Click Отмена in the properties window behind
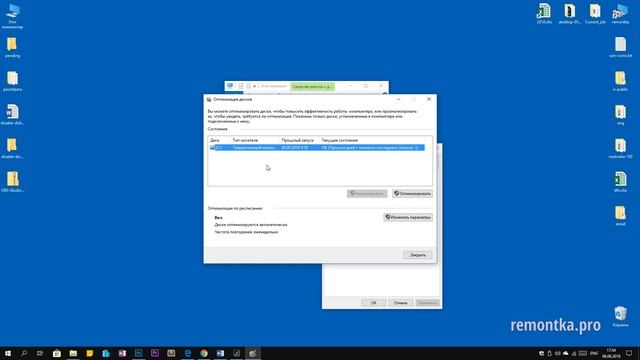 400,303
